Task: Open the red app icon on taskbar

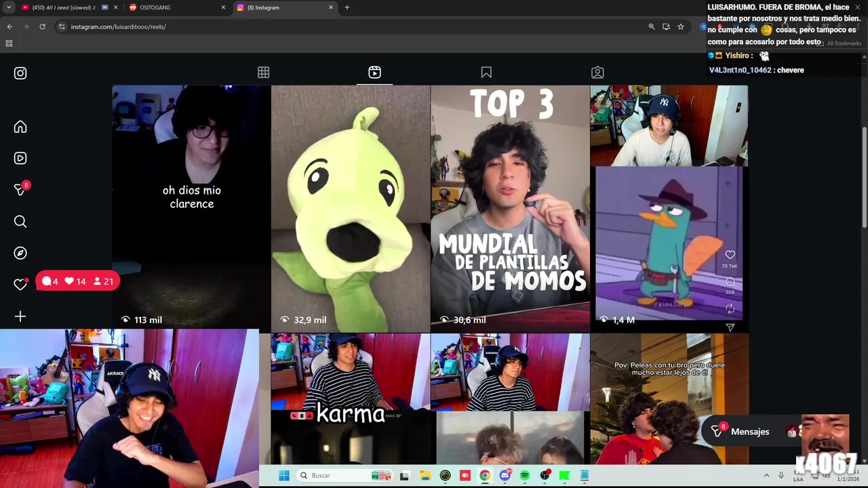Action: (x=465, y=476)
